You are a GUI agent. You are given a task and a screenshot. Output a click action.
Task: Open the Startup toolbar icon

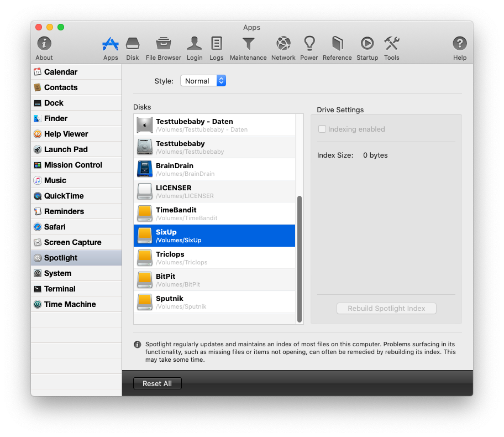click(x=367, y=48)
